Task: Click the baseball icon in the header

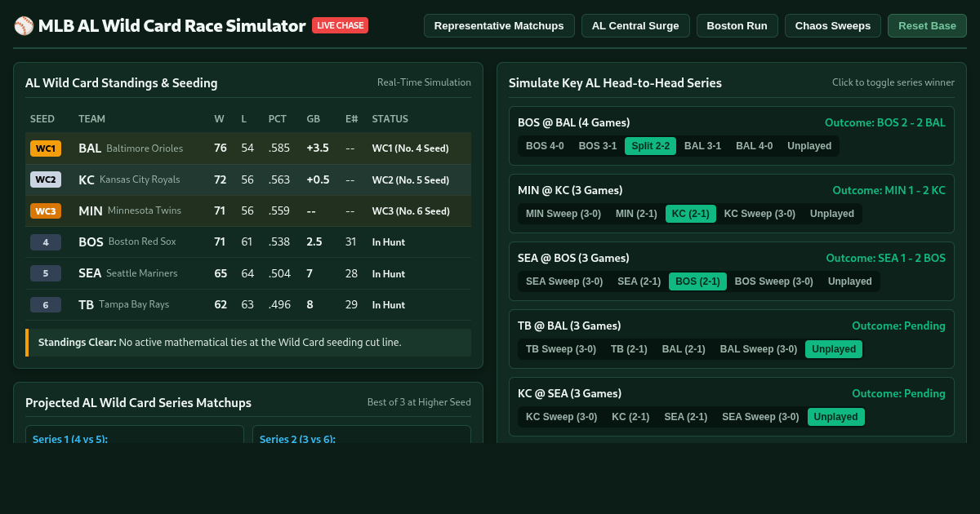Action: [24, 26]
